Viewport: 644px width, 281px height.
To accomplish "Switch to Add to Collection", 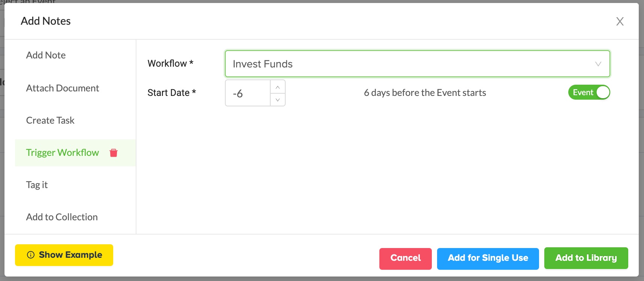I will tap(62, 217).
